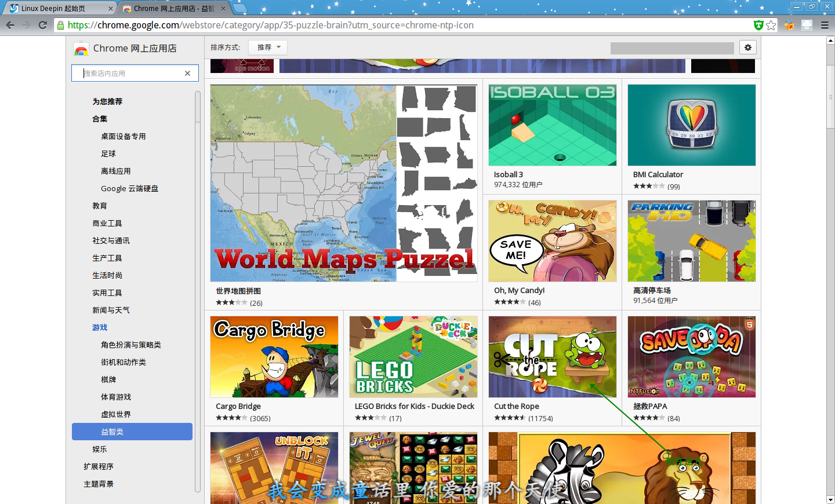Select the 棋牌 subcategory
835x504 pixels.
tap(108, 379)
